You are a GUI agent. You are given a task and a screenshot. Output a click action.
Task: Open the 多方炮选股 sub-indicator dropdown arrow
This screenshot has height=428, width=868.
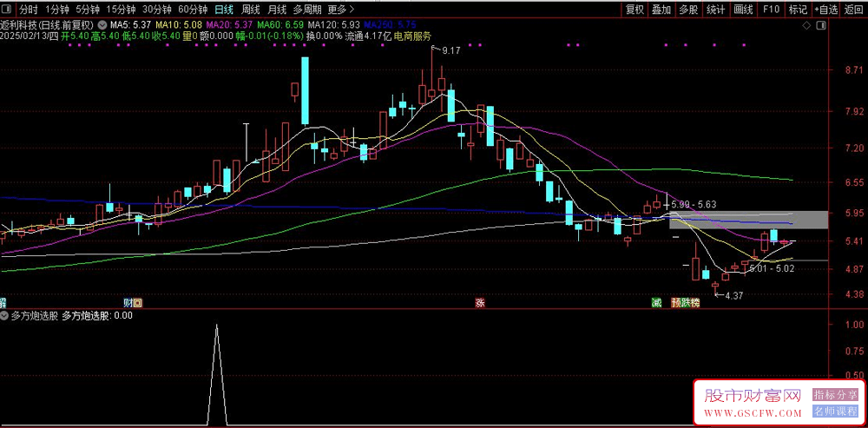(5, 316)
